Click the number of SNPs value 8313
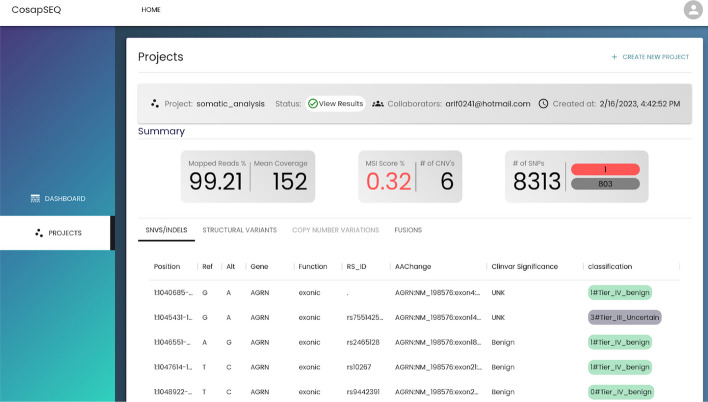The image size is (708, 402). coord(536,182)
